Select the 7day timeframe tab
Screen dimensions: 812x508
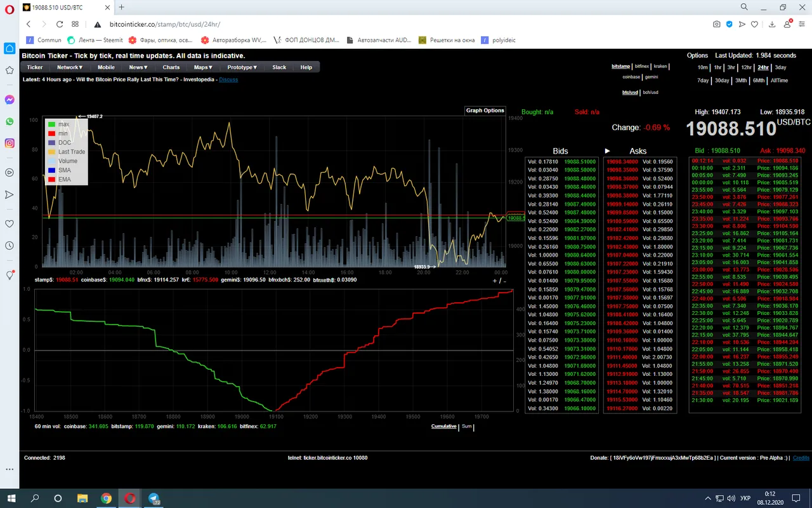pyautogui.click(x=703, y=81)
